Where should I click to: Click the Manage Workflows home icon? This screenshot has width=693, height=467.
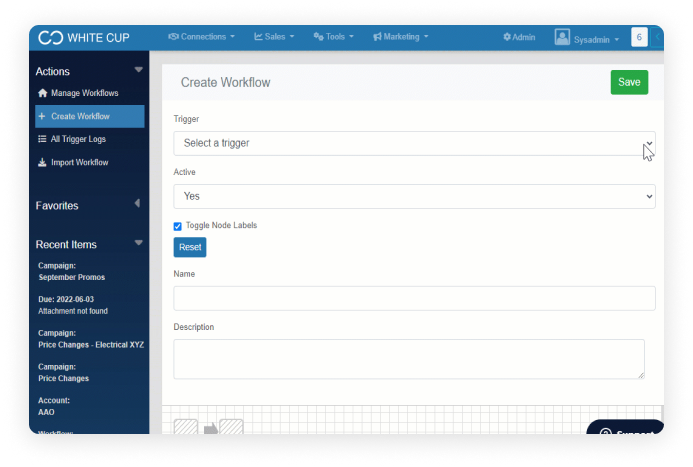click(x=42, y=93)
